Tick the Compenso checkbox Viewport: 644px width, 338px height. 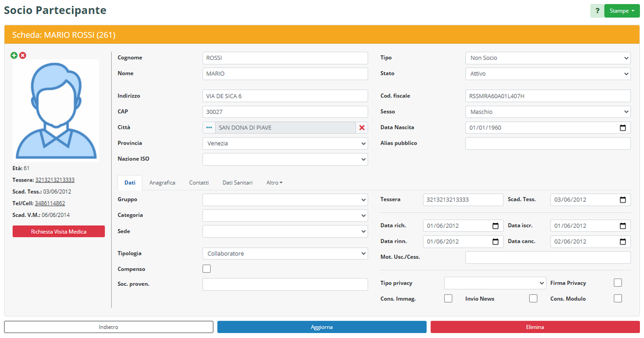pos(207,269)
